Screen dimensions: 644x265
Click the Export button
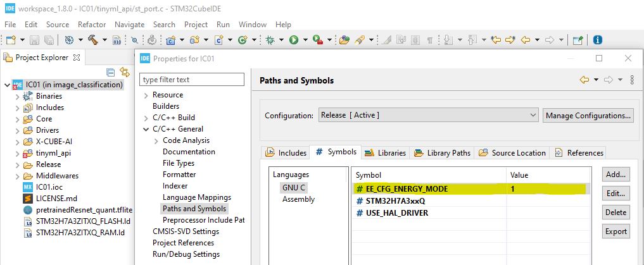coord(616,231)
